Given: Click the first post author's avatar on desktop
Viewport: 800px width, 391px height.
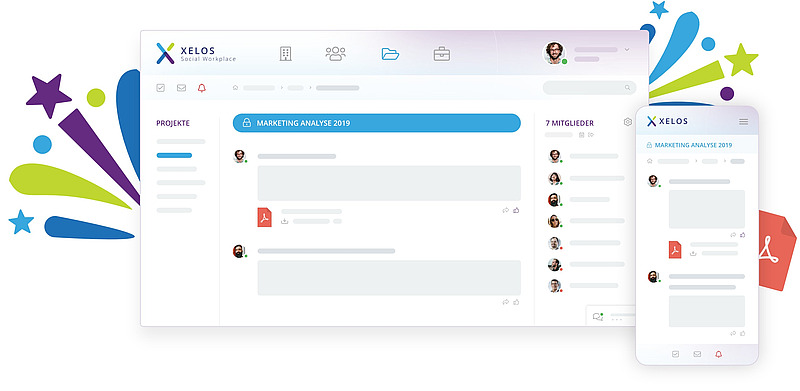Looking at the screenshot, I should tap(240, 156).
